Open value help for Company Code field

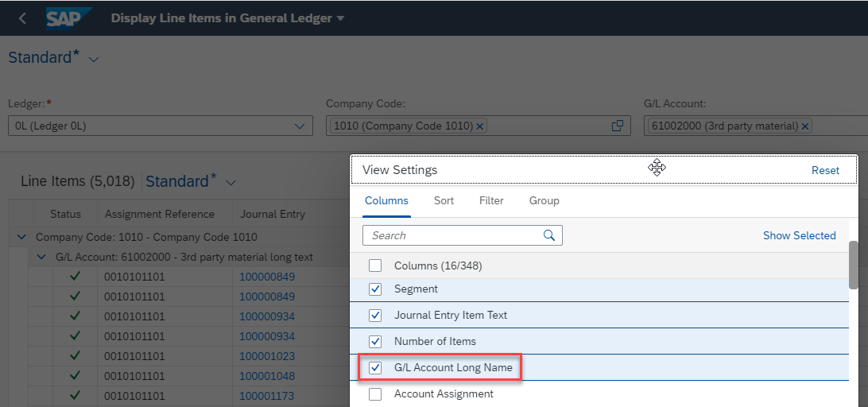618,126
